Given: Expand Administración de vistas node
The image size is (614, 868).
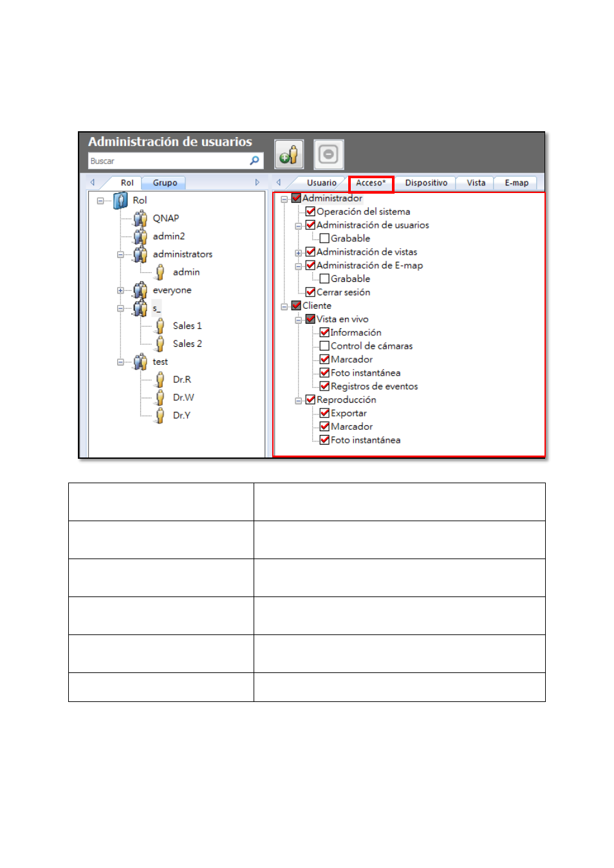Looking at the screenshot, I should [x=299, y=253].
